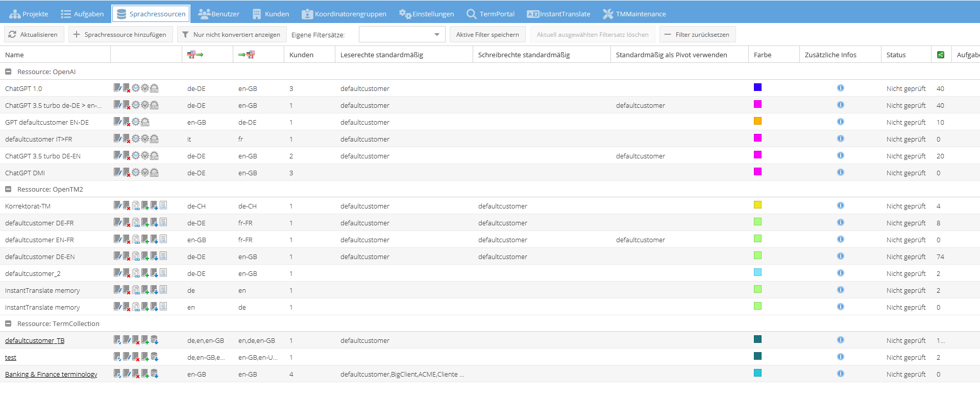Sort by the Kunden column header

301,55
